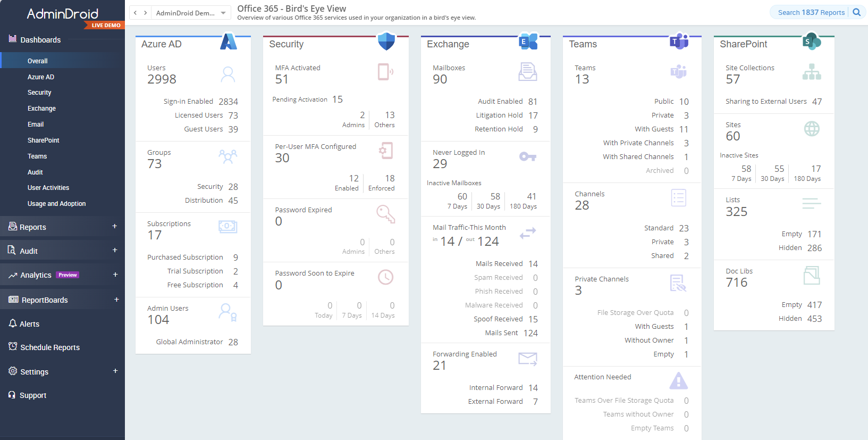Viewport: 868px width, 440px height.
Task: Click the Exchange logo icon
Action: pyautogui.click(x=528, y=41)
